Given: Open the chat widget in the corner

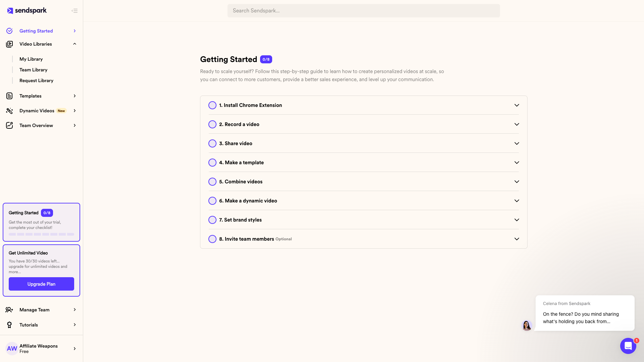Looking at the screenshot, I should click(x=628, y=346).
